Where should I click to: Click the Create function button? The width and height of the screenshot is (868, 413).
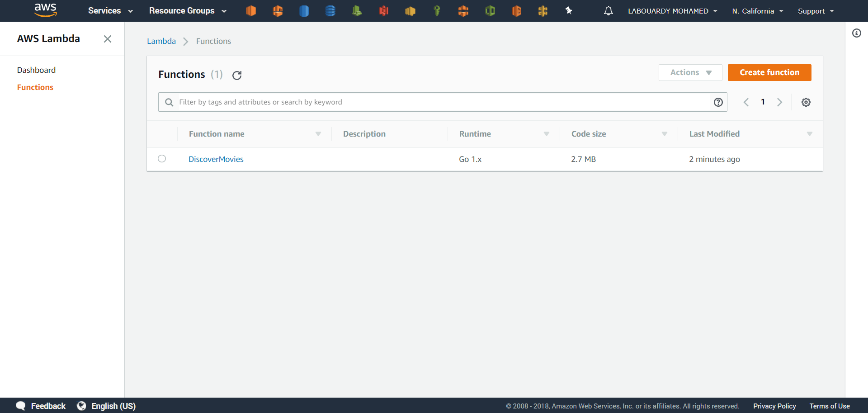(769, 72)
